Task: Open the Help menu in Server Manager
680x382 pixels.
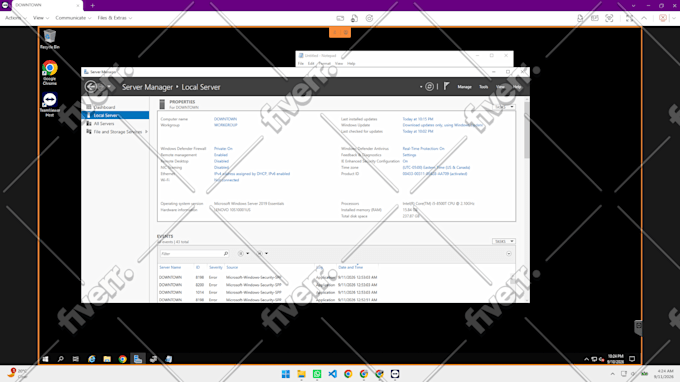Action: pyautogui.click(x=517, y=87)
